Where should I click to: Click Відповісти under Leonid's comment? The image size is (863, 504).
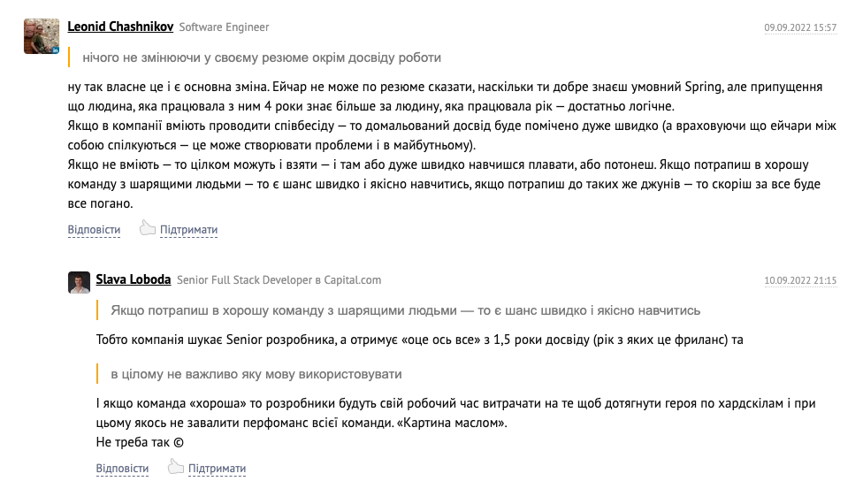(x=94, y=229)
